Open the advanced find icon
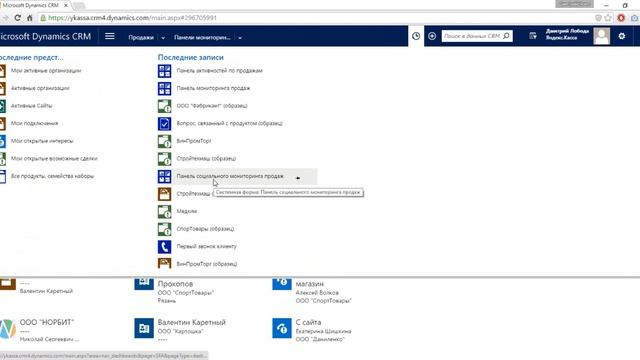Screen dimensions: 640x360 pos(533,36)
